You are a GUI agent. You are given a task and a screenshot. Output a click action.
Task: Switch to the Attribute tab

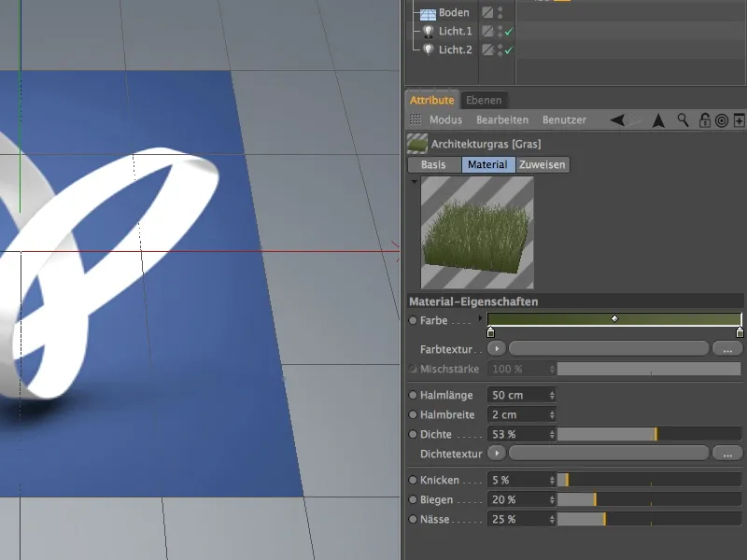(x=431, y=100)
